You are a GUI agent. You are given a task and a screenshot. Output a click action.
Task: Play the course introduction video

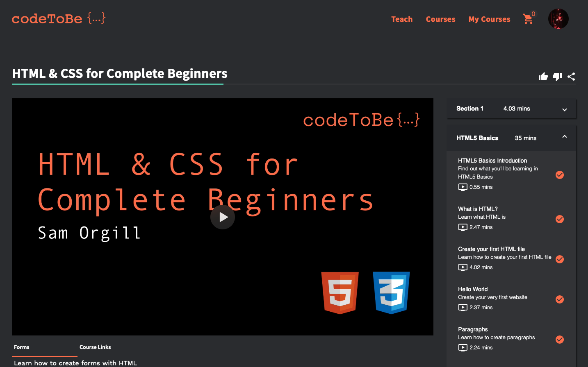pyautogui.click(x=223, y=217)
